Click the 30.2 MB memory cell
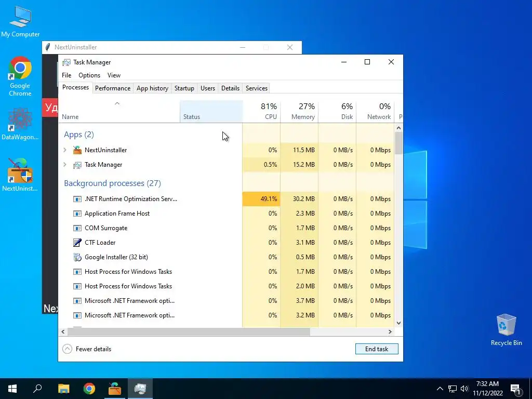This screenshot has height=399, width=532. point(299,199)
